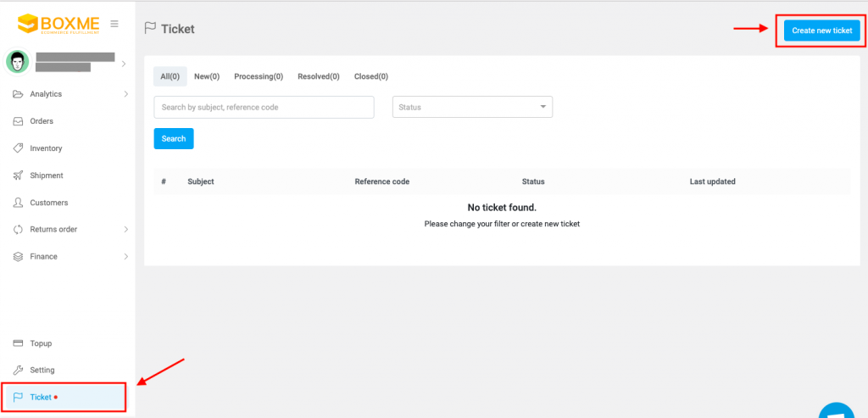Click the Inventory tag icon

[x=18, y=148]
